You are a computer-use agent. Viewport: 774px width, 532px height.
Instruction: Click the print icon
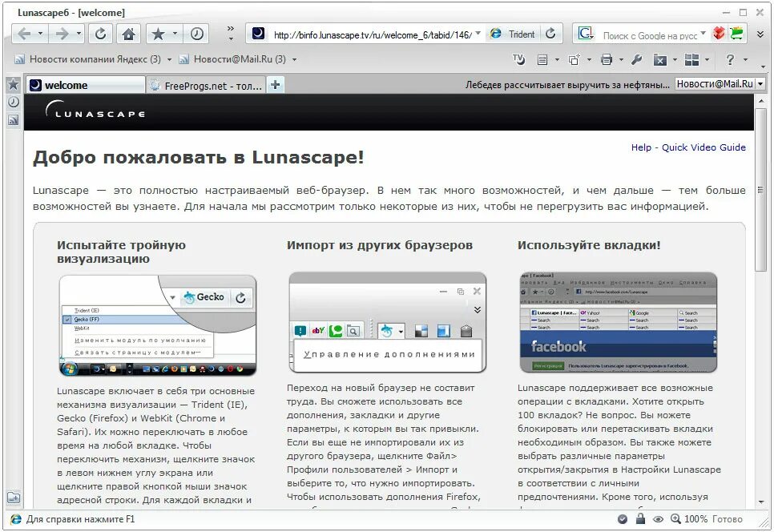click(x=607, y=60)
